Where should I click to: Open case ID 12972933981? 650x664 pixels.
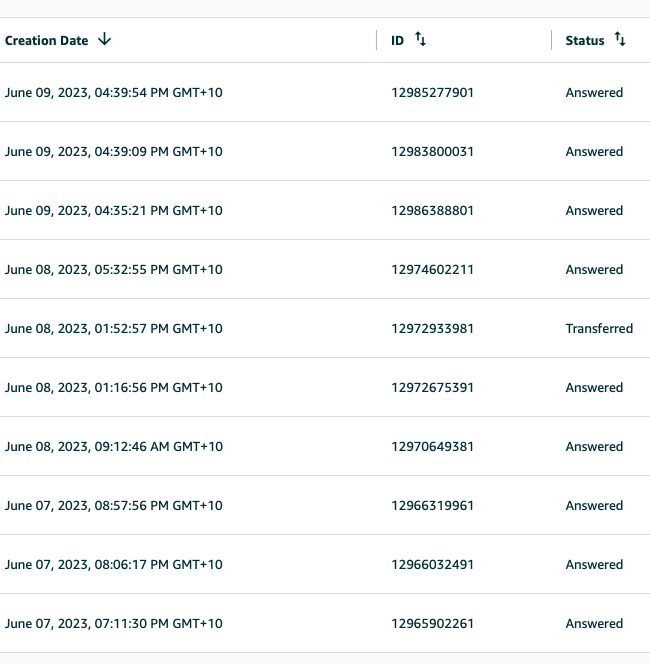coord(432,329)
